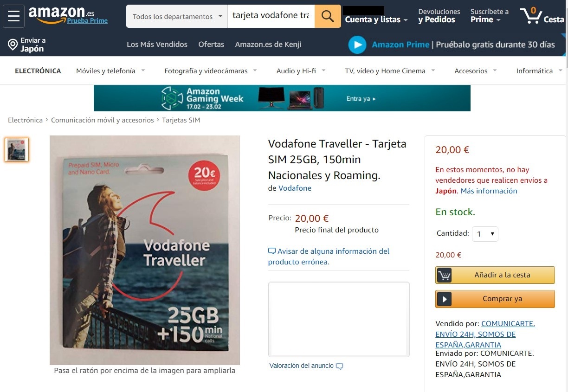Click into the search text field
568x392 pixels.
[x=271, y=16]
